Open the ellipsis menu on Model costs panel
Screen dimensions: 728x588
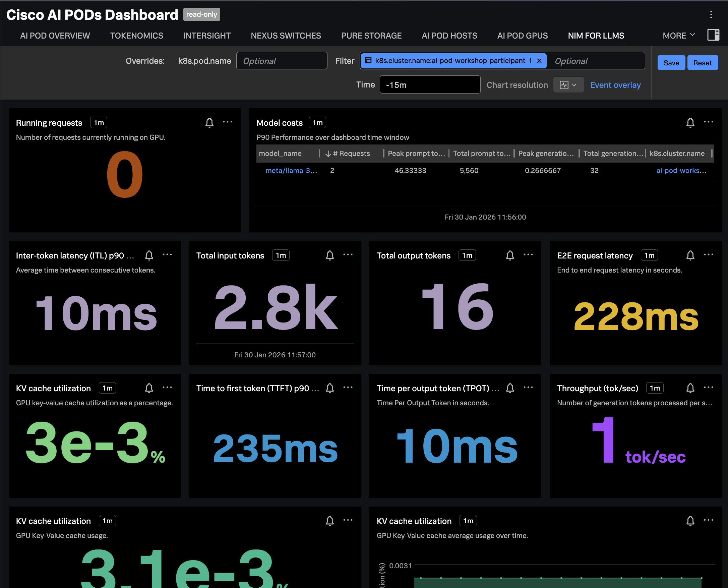[x=709, y=123]
